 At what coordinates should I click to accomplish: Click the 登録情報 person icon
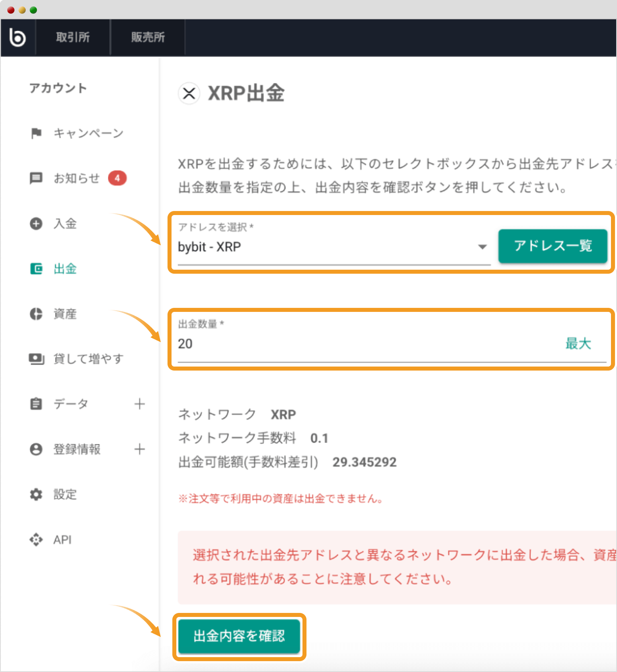[36, 449]
